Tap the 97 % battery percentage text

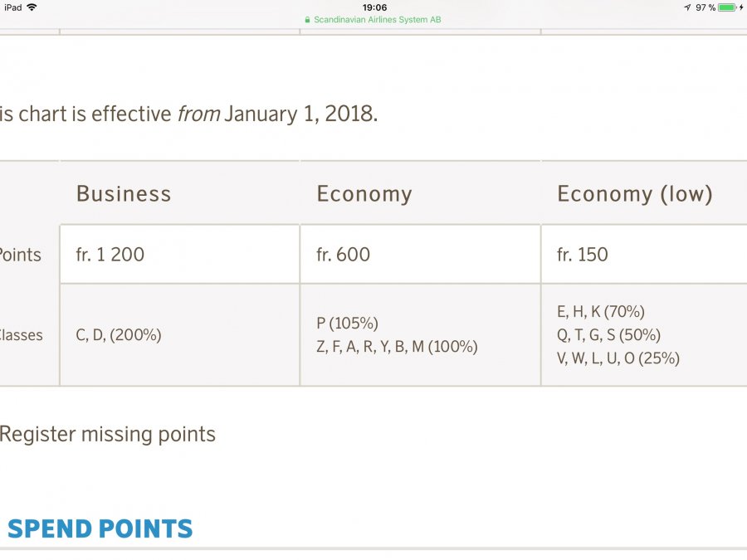[x=705, y=7]
